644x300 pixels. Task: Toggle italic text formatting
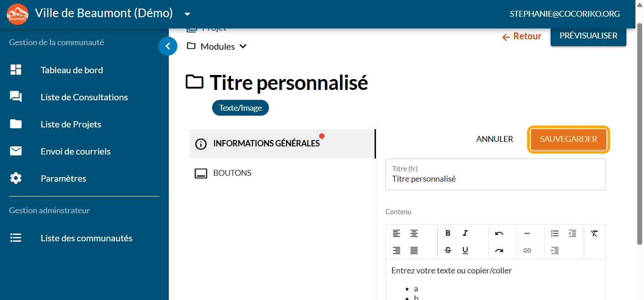465,233
